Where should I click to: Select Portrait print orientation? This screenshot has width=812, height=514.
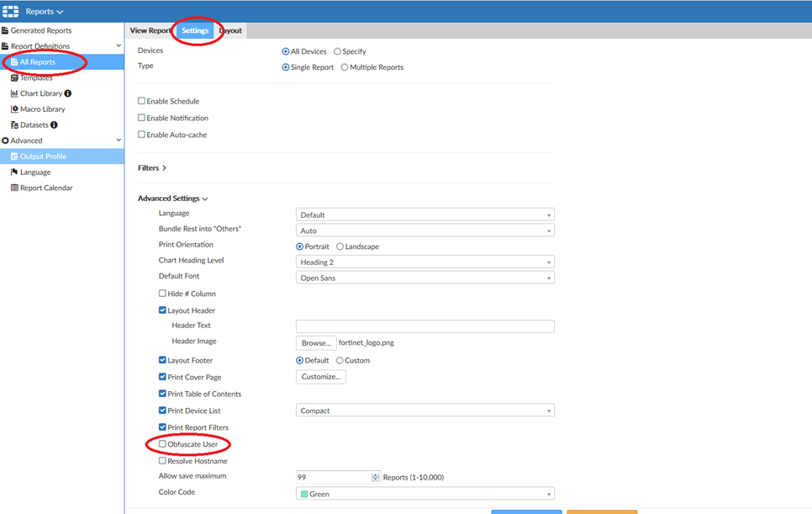299,246
